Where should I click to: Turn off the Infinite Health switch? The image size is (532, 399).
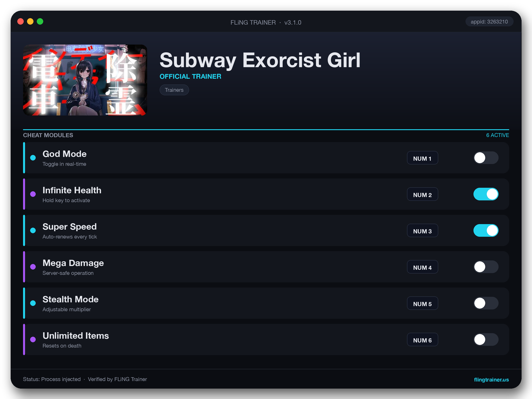pos(486,194)
